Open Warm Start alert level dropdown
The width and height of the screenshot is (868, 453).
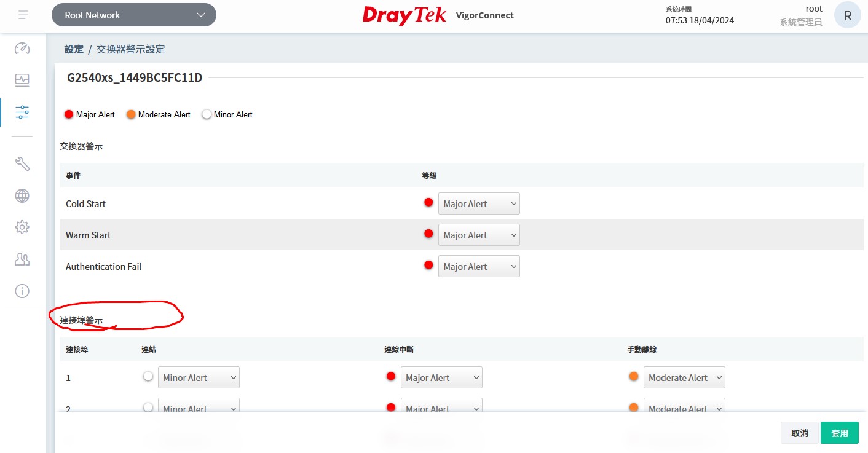[x=478, y=235]
